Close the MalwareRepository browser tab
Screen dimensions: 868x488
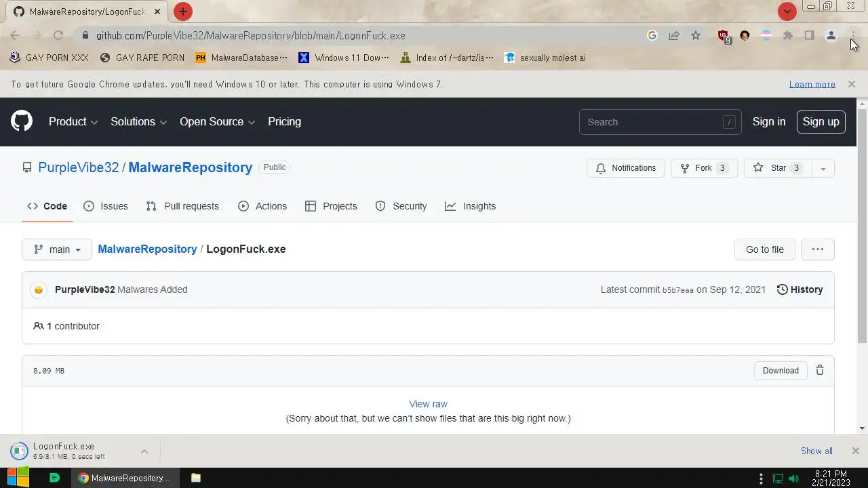157,12
